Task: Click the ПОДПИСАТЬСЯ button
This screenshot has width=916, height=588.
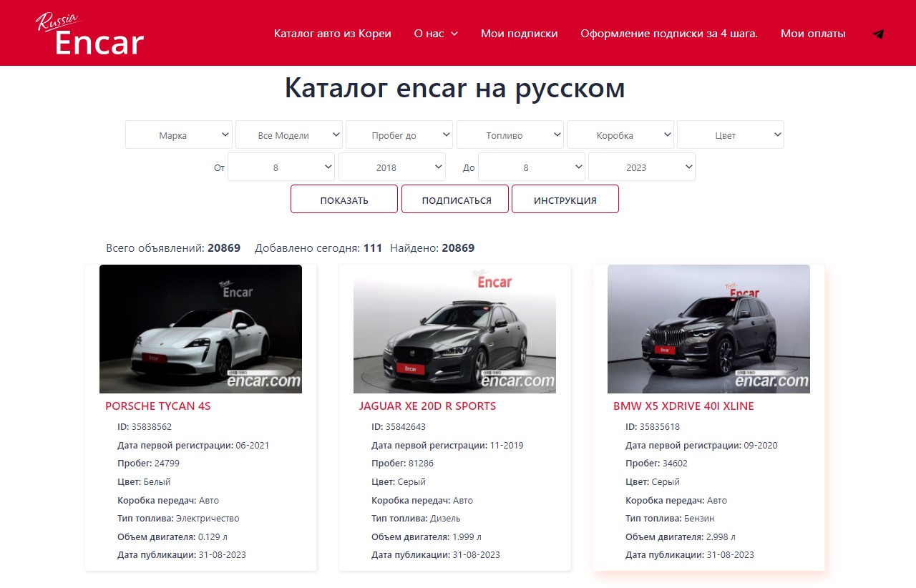Action: 455,200
